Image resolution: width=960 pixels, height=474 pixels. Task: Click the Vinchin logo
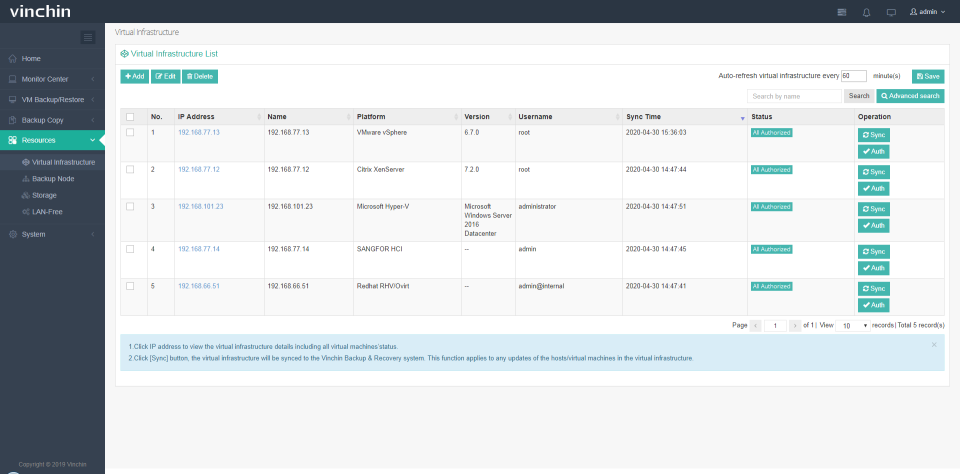(x=40, y=11)
